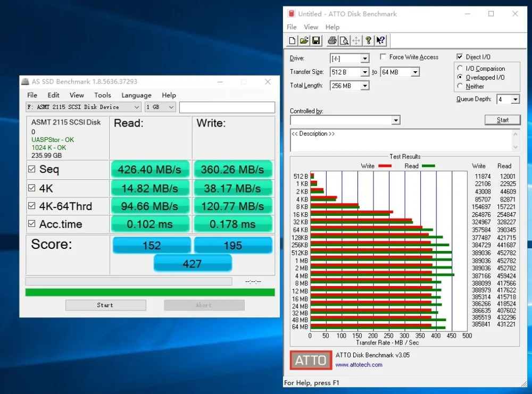This screenshot has height=394, width=532.
Task: Click the AS SSD Benchmark title bar icon
Action: pos(25,81)
